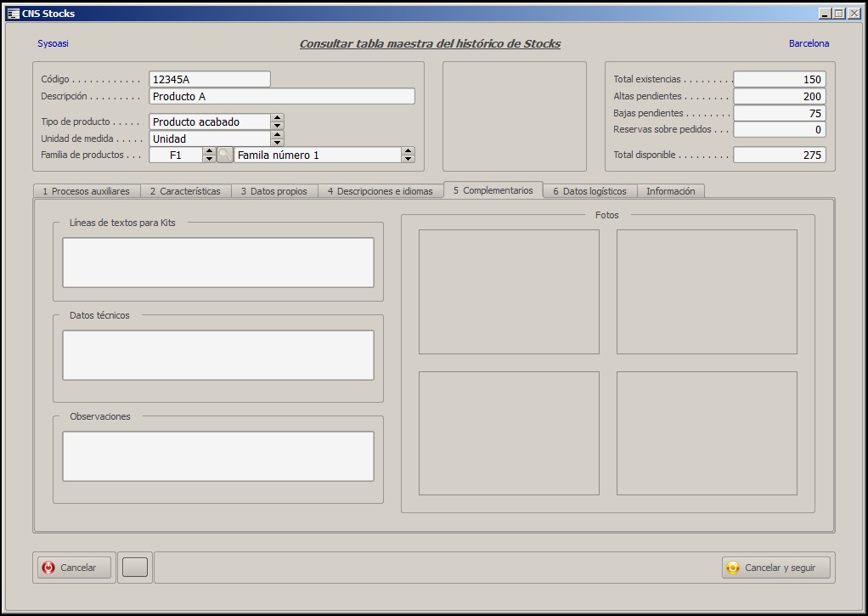Click the Observaciones text area
868x616 pixels.
(x=218, y=456)
